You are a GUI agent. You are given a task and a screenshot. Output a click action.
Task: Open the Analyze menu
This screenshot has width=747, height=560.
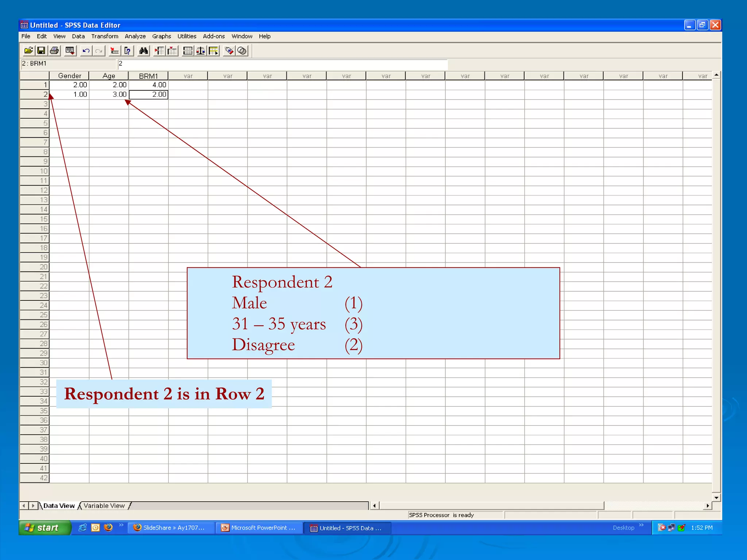135,36
